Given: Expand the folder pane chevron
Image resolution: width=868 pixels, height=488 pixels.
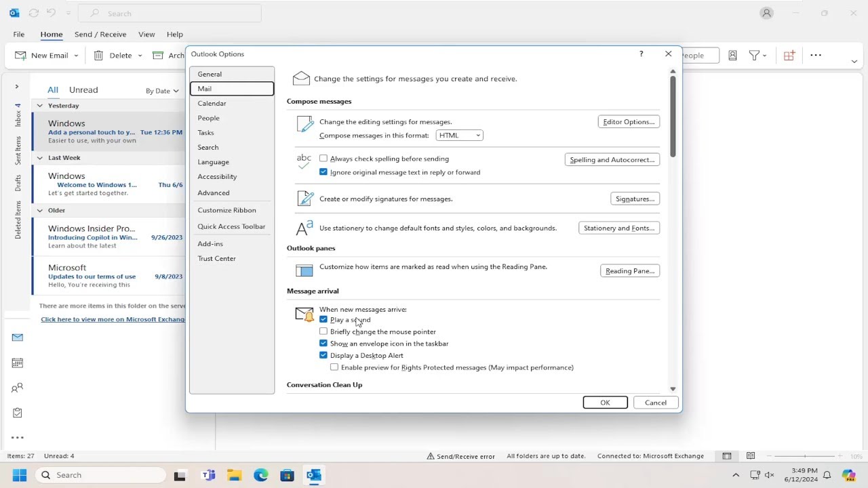Looking at the screenshot, I should point(17,87).
